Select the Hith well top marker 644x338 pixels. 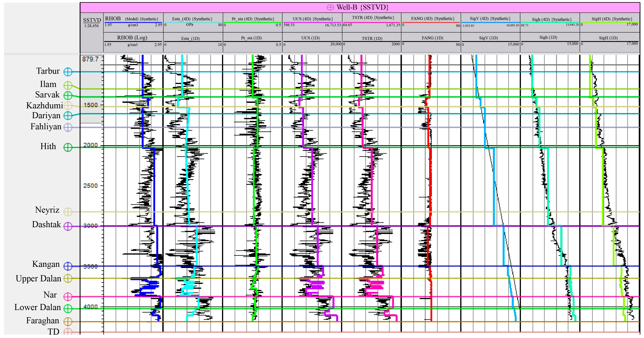68,147
